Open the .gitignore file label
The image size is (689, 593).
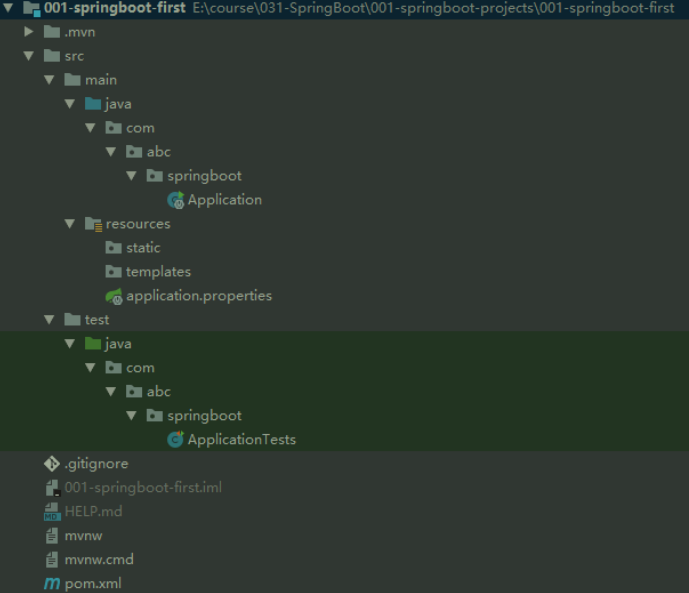point(97,464)
